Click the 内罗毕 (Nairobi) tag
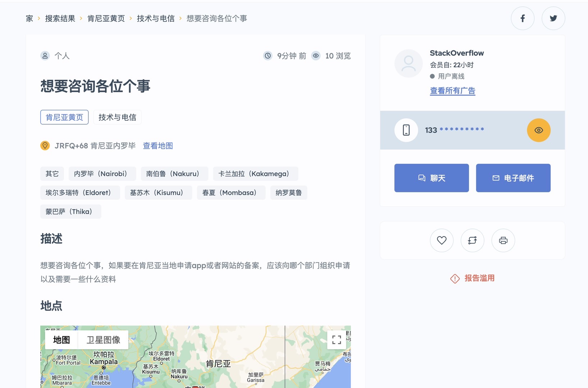The height and width of the screenshot is (388, 588). pyautogui.click(x=102, y=174)
